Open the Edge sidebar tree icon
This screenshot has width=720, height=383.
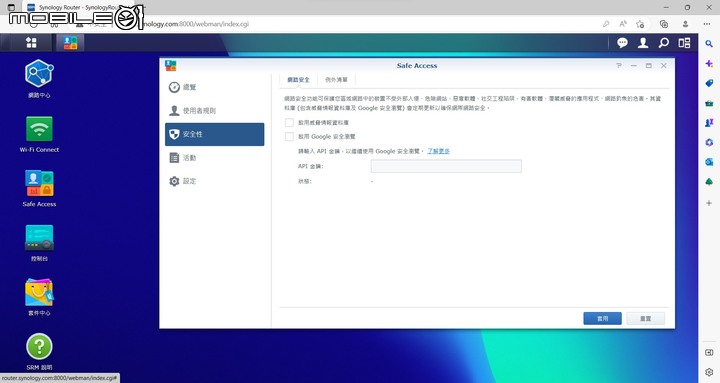point(709,182)
